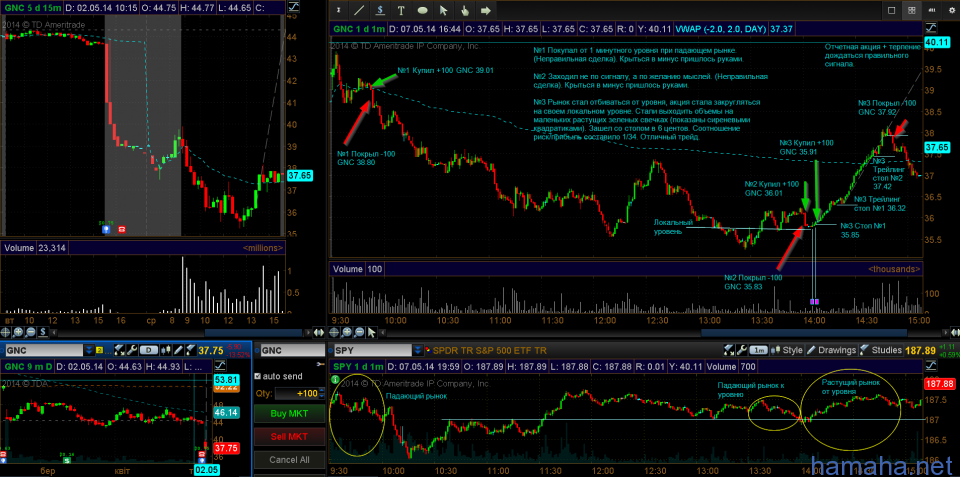Screen dimensions: 960x477
Task: Click the Cancel All button
Action: tap(289, 459)
